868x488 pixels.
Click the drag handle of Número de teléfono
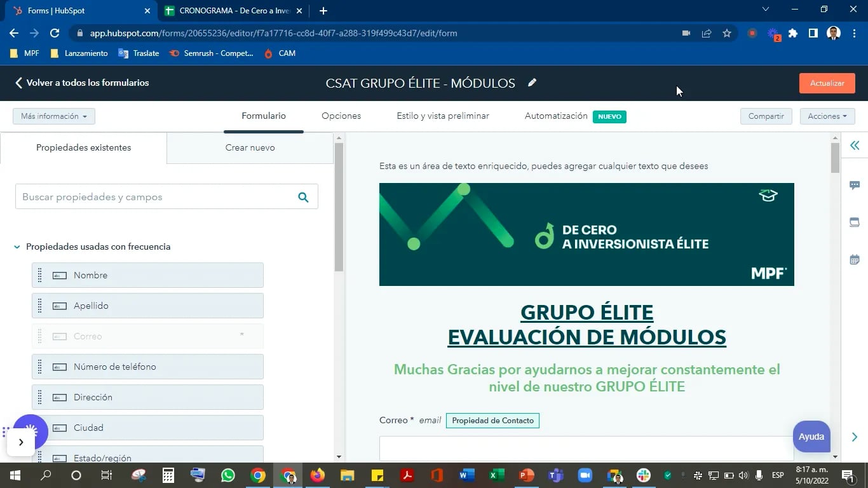[x=39, y=367]
